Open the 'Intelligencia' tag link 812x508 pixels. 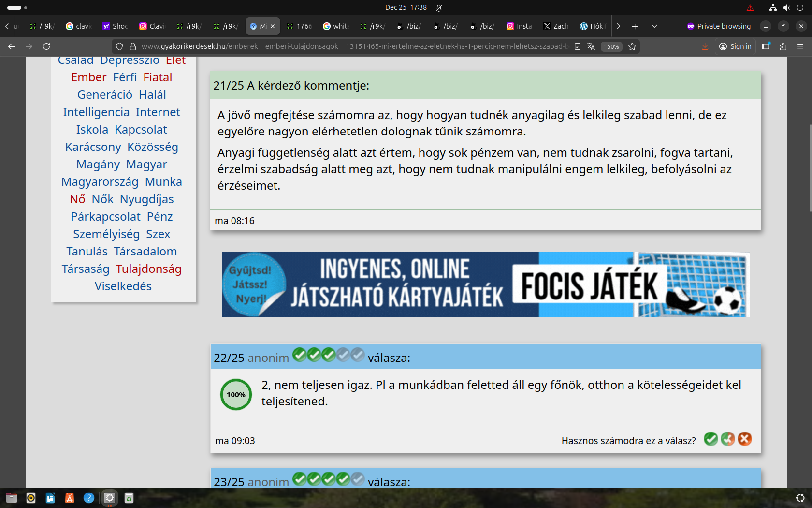(x=96, y=112)
